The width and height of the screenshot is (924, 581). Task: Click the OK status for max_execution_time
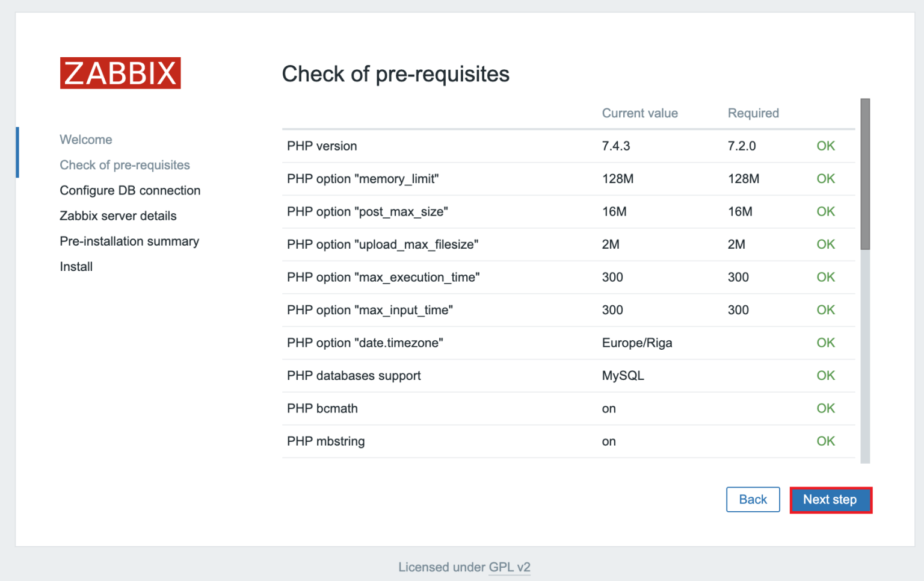pyautogui.click(x=825, y=277)
